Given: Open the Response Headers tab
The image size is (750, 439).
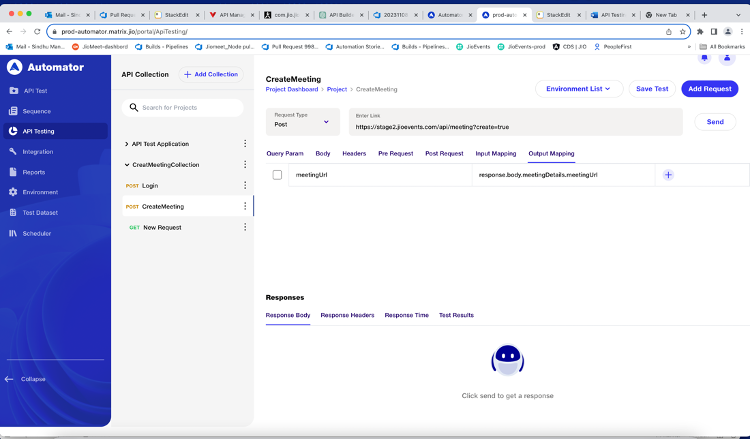Looking at the screenshot, I should click(x=347, y=315).
